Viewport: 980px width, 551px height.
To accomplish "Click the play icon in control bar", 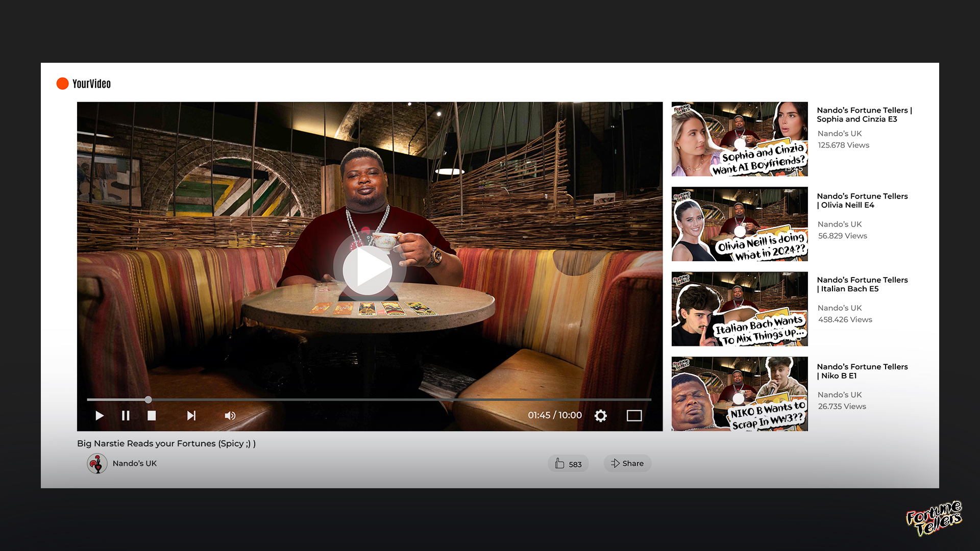I will (x=100, y=416).
